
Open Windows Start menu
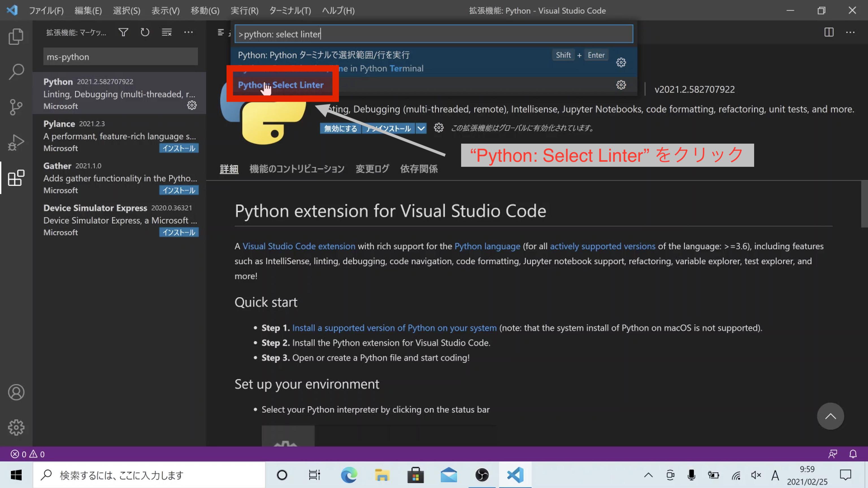click(16, 475)
